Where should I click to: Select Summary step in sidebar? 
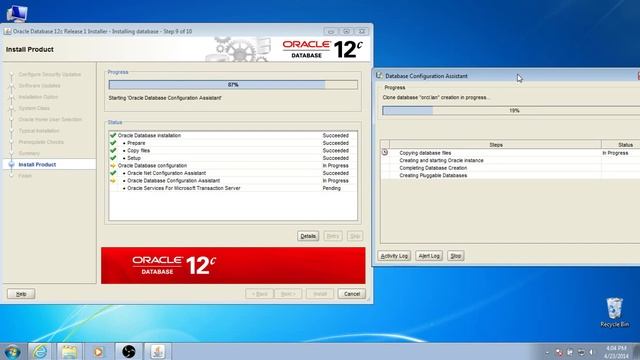(29, 153)
